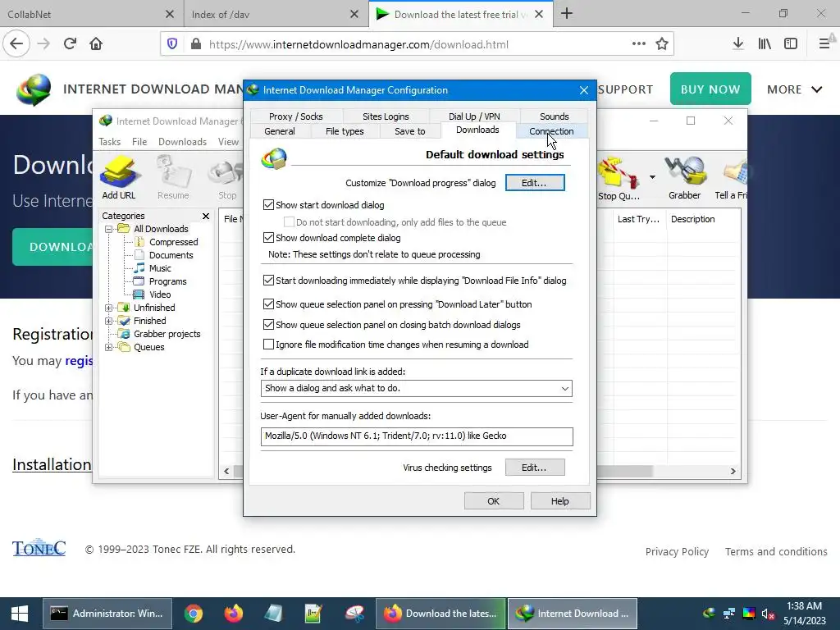Toggle Start downloading immediately checkbox
Viewport: 840px width, 630px height.
click(x=268, y=281)
